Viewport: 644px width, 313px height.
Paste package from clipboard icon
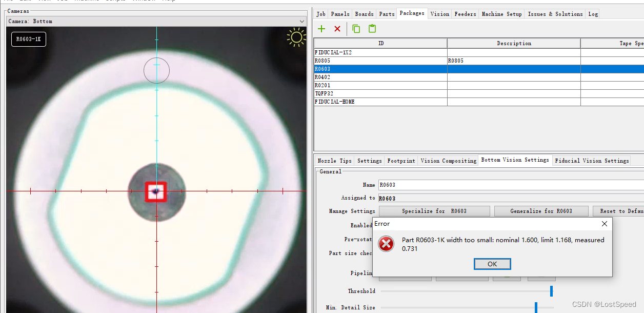(372, 29)
